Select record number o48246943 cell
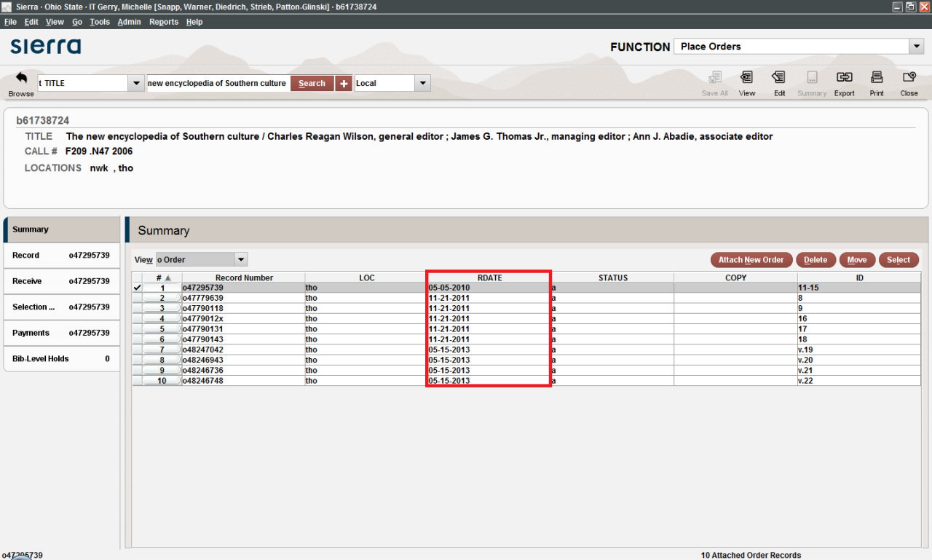Image resolution: width=932 pixels, height=560 pixels. [244, 360]
